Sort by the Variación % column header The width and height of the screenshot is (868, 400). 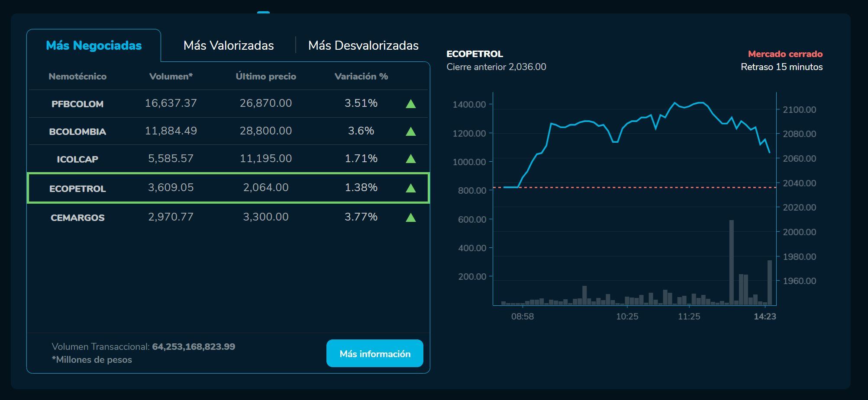pos(361,76)
